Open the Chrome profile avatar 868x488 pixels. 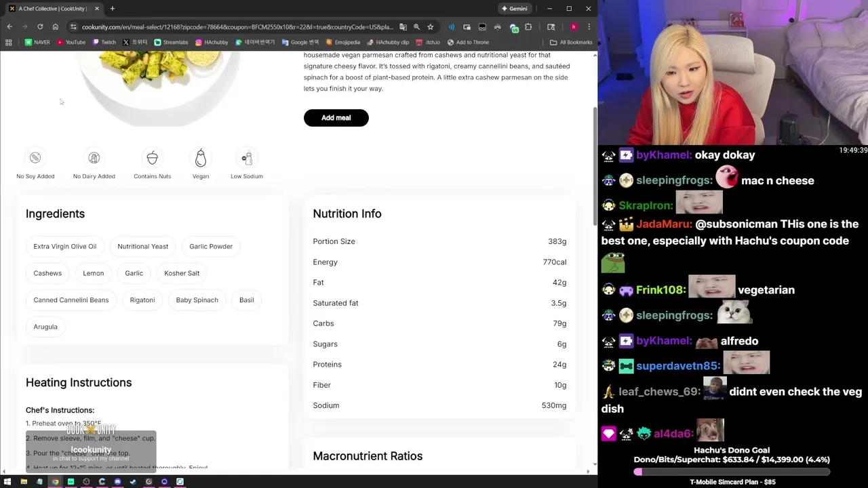pos(574,27)
